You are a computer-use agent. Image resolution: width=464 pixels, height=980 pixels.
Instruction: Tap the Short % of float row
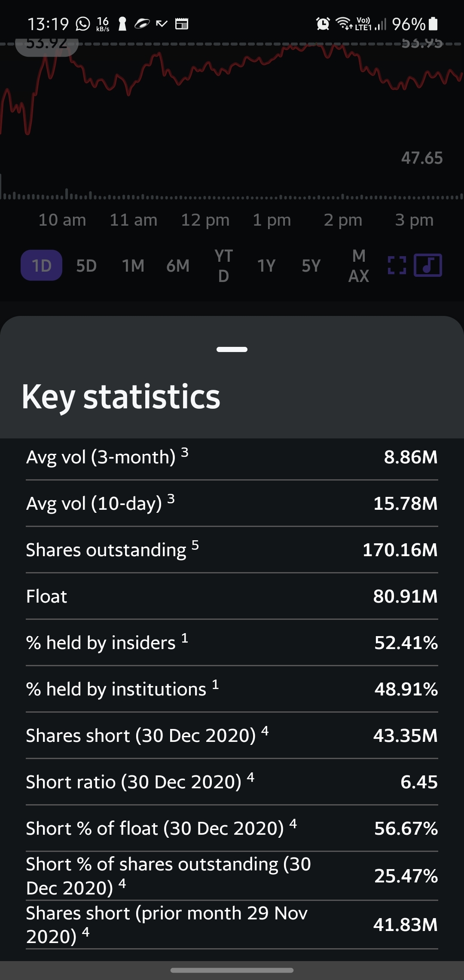tap(232, 828)
